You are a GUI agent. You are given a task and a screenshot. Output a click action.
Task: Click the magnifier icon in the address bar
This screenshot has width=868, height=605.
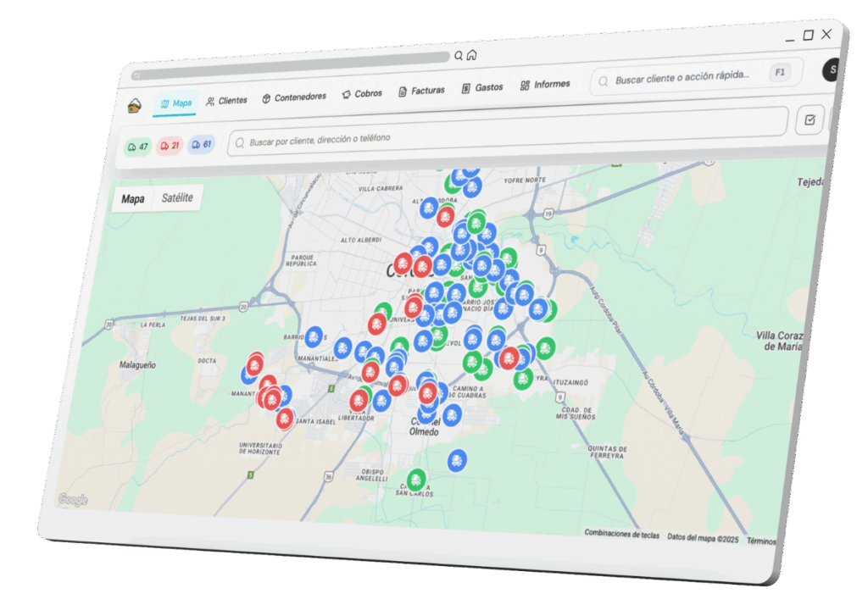(459, 56)
